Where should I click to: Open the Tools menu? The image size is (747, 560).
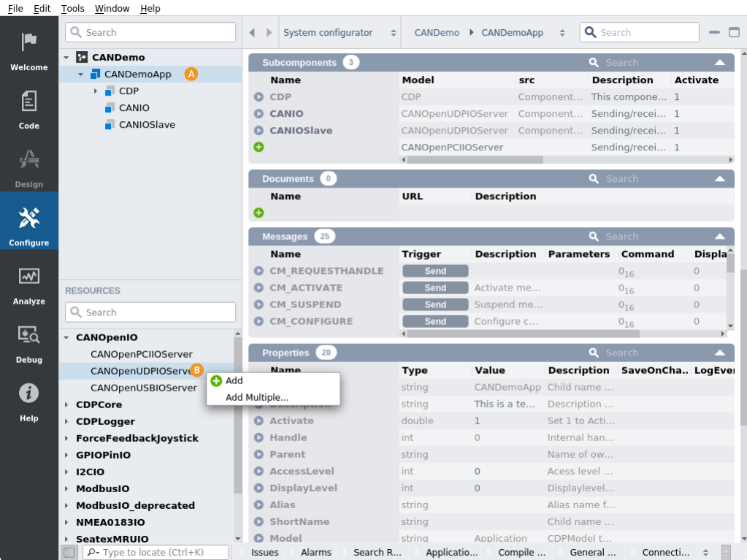[x=72, y=9]
